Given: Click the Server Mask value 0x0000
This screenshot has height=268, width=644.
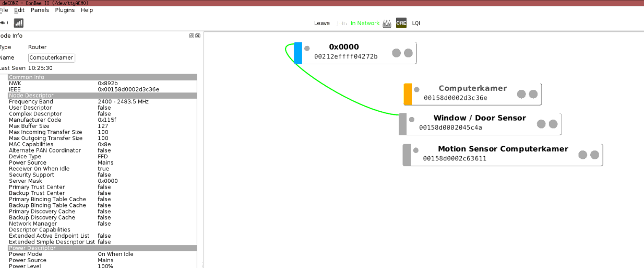Looking at the screenshot, I should (108, 181).
